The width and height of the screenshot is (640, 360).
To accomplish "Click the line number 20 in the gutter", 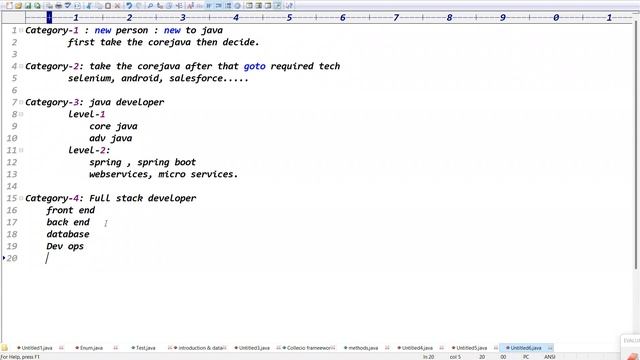I will [x=12, y=258].
